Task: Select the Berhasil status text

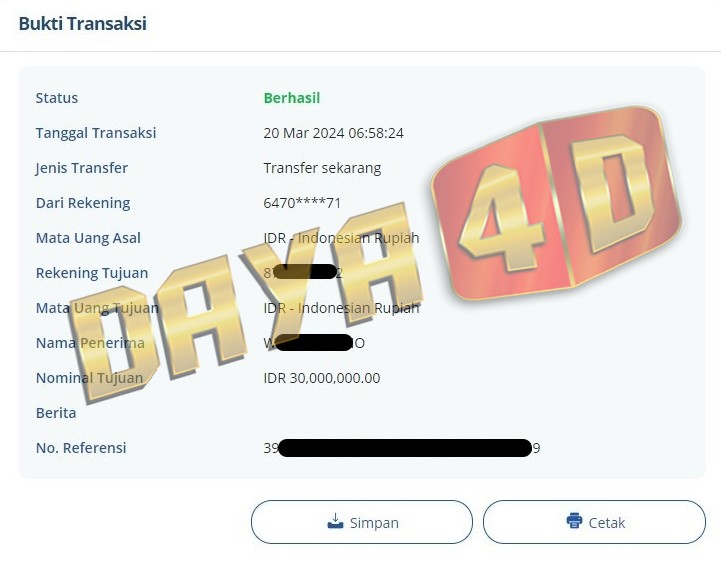Action: (292, 98)
